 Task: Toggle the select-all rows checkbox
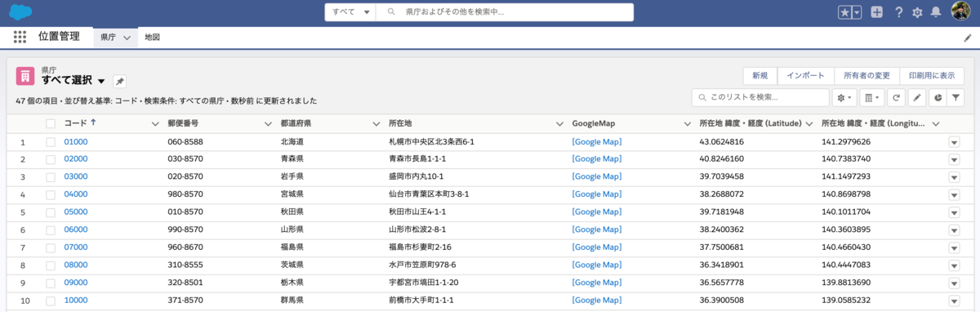51,123
